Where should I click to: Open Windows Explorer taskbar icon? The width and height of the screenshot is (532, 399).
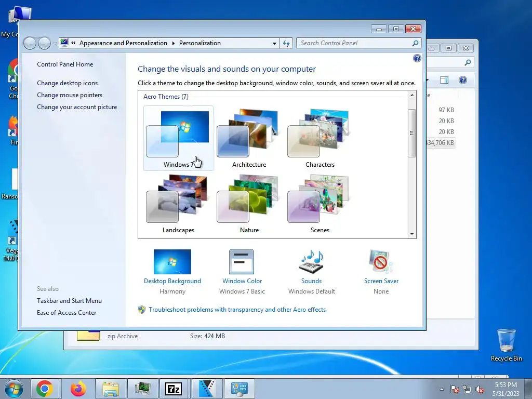[x=111, y=389]
